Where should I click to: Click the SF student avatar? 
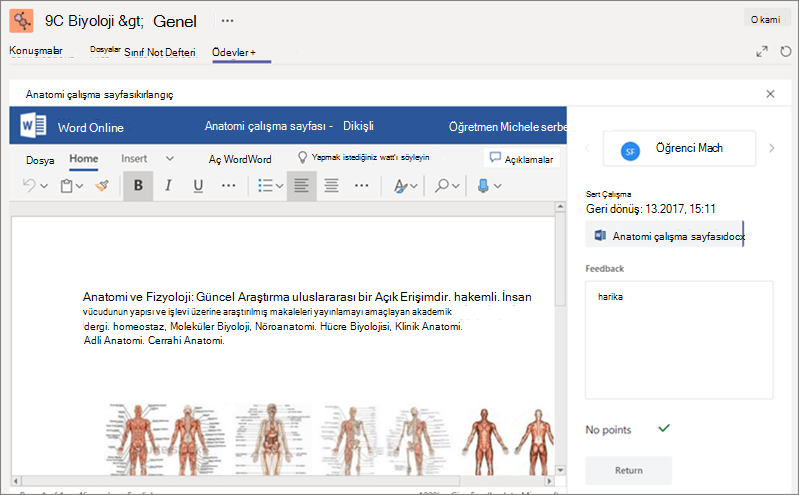(x=630, y=151)
